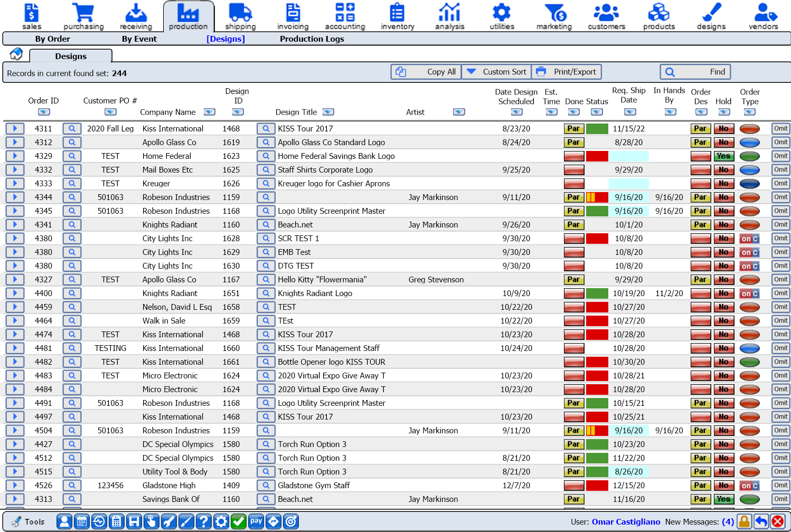
Task: Open the invoicing module
Action: [293, 16]
